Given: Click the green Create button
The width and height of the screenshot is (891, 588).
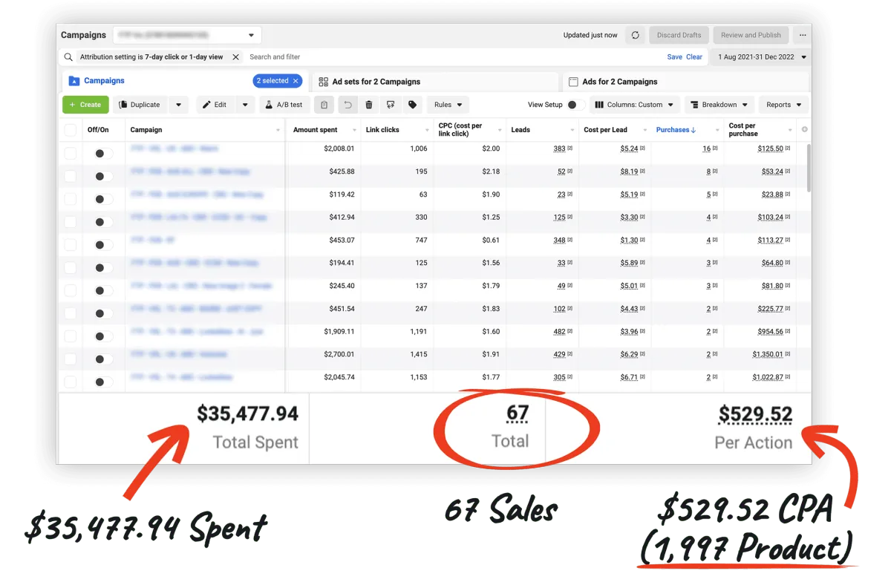Looking at the screenshot, I should 85,105.
